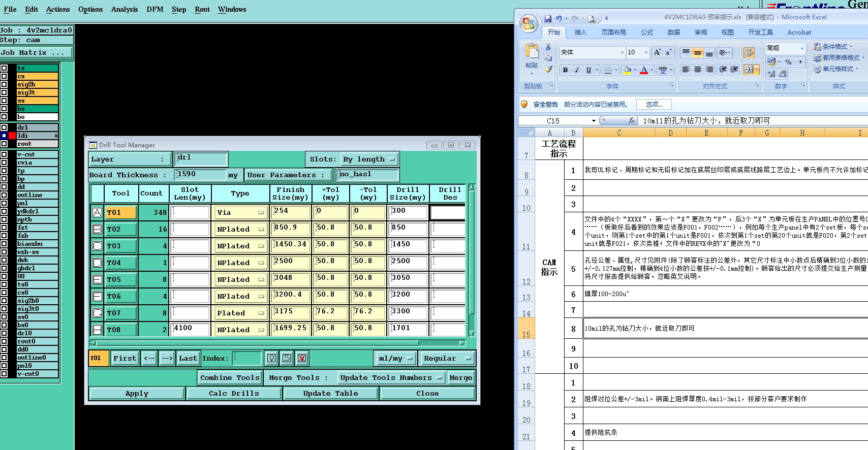Open the DFM menu

point(155,9)
